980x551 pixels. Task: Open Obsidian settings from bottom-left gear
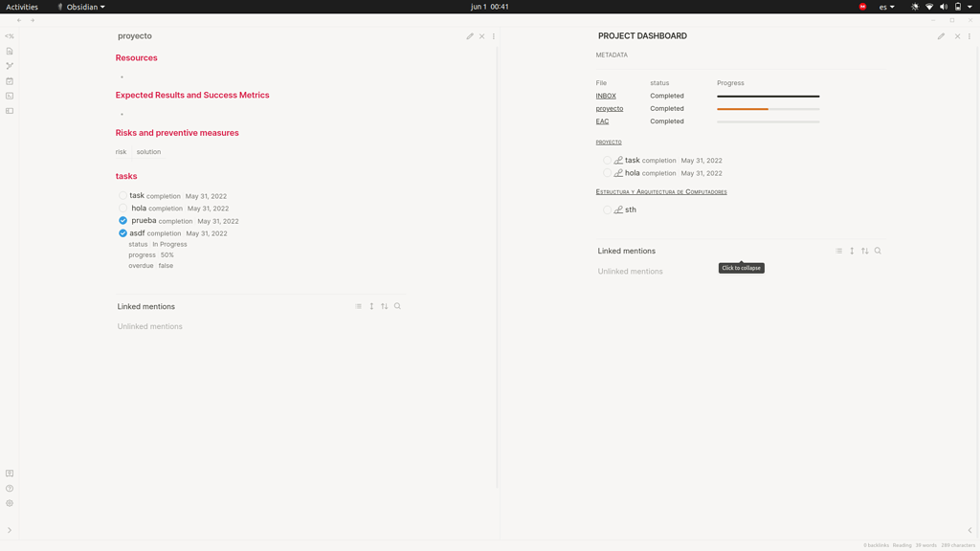[x=9, y=504]
